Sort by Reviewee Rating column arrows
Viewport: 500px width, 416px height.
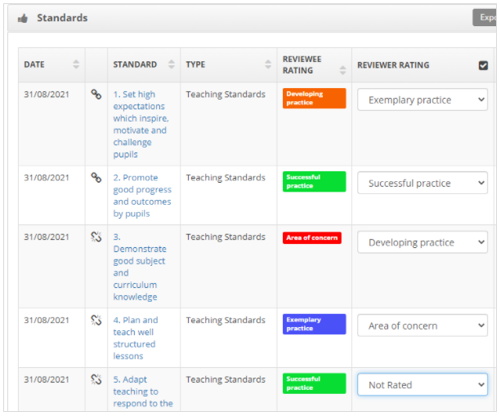[x=343, y=70]
